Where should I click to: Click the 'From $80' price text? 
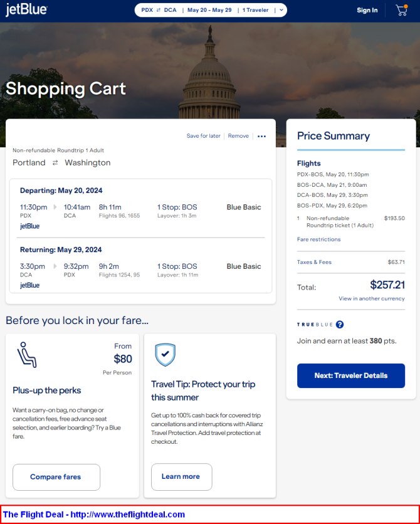click(x=123, y=354)
